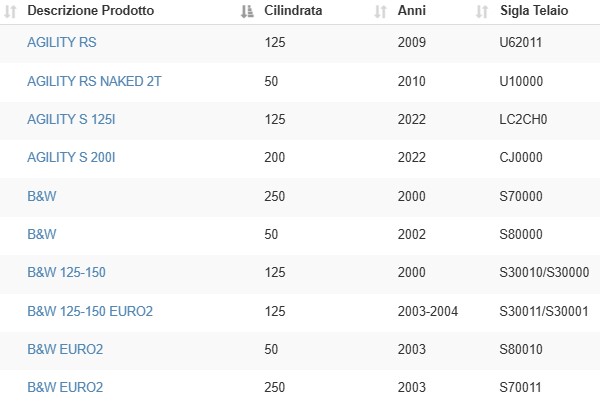Viewport: 600px width, 405px height.
Task: Select the row with frame code LC2CH0
Action: (300, 121)
